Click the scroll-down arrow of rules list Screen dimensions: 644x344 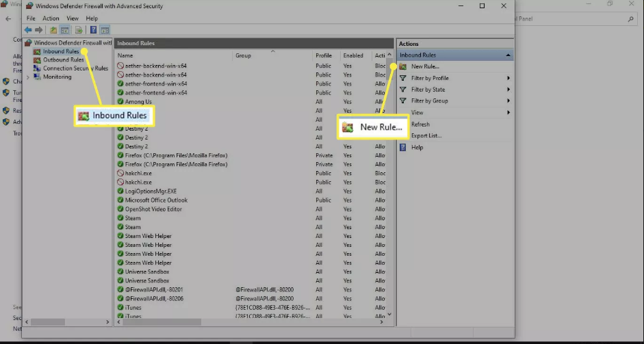(x=389, y=315)
